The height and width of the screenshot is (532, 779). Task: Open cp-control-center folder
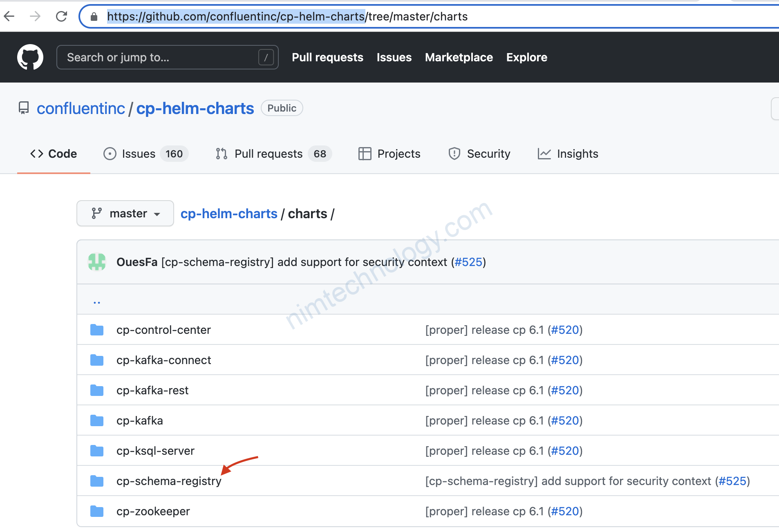163,330
